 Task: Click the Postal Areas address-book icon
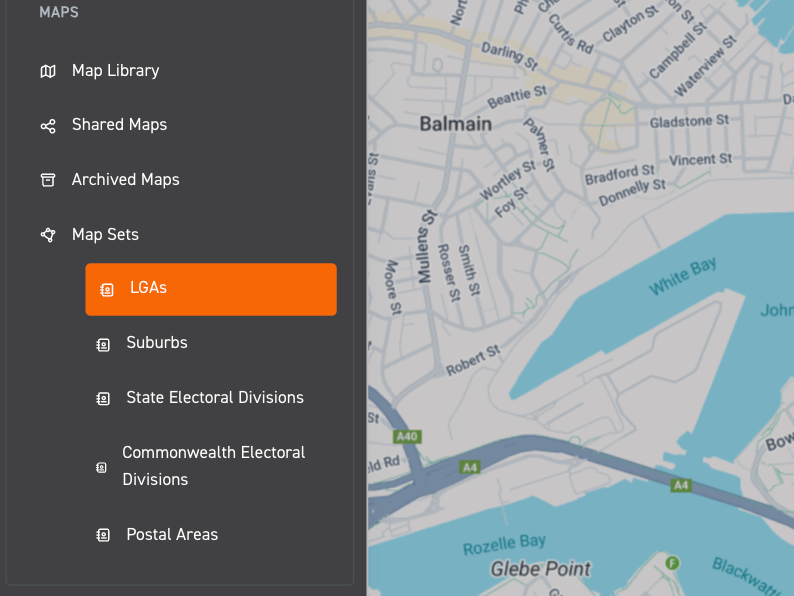(x=103, y=535)
